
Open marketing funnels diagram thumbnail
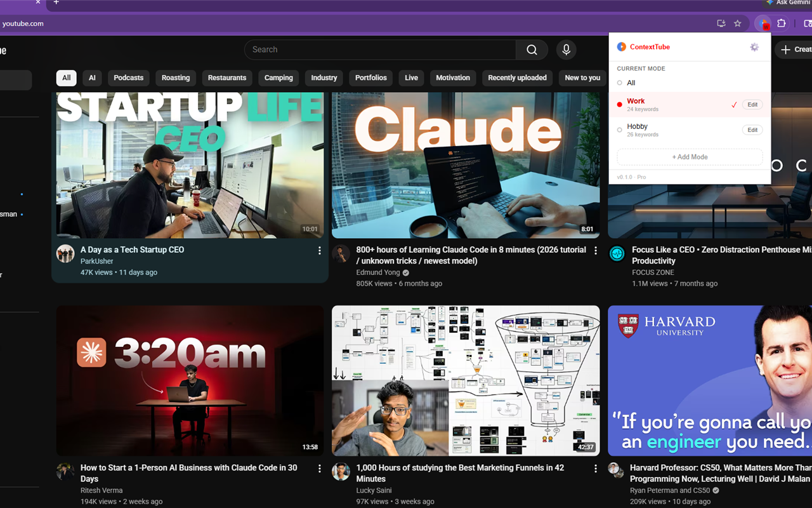click(x=466, y=380)
